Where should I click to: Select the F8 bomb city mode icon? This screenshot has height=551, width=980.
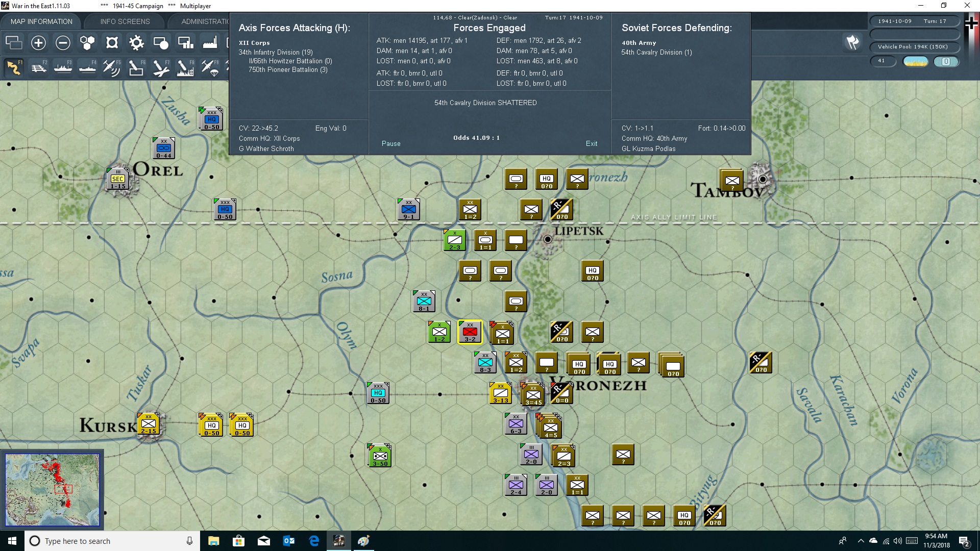pyautogui.click(x=185, y=67)
